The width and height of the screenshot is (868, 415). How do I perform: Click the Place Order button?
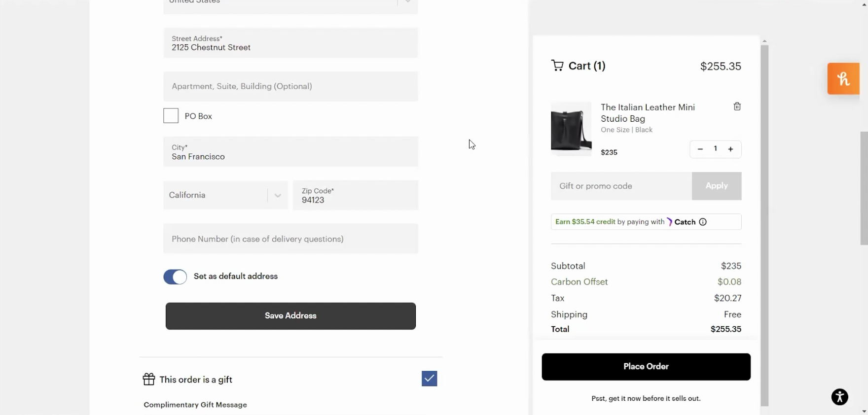pos(646,367)
